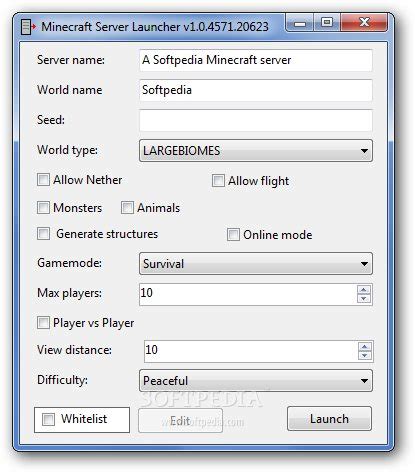Maximize the launcher window
The height and width of the screenshot is (472, 415).
327,23
